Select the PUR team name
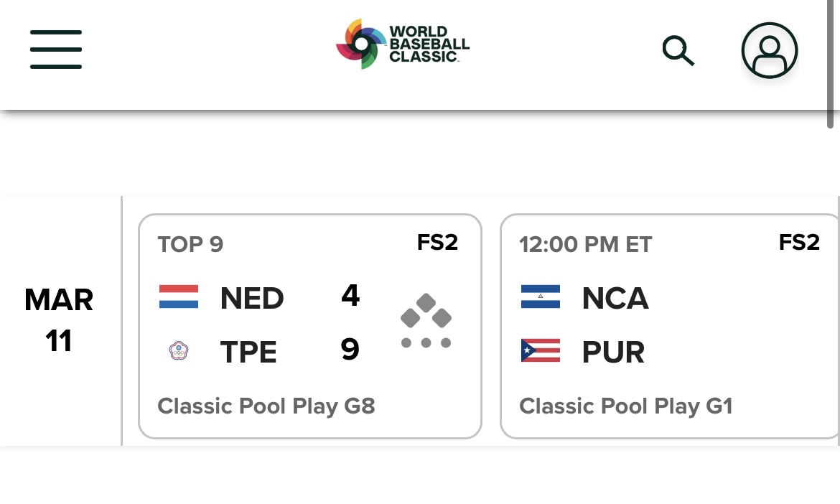This screenshot has width=840, height=504. 613,352
